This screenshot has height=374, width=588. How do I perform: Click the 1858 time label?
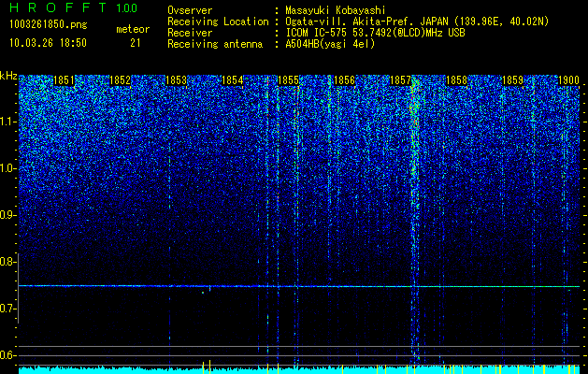(457, 80)
